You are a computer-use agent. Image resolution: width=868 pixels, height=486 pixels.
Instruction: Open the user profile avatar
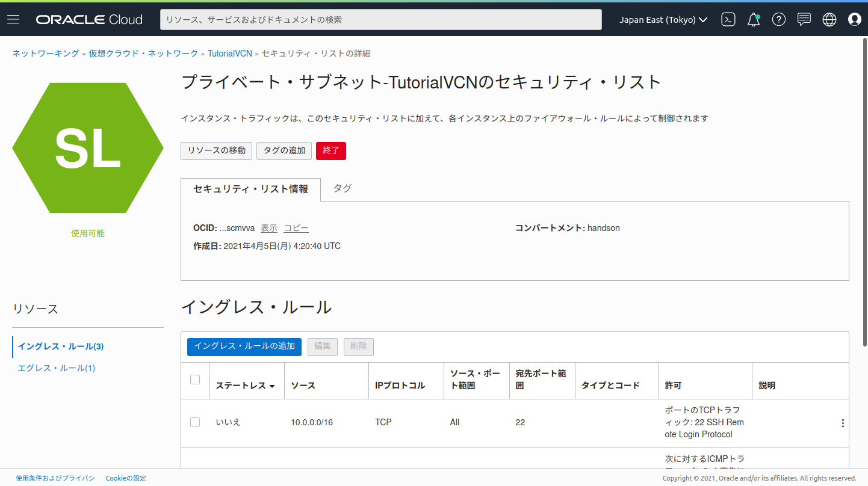(855, 19)
